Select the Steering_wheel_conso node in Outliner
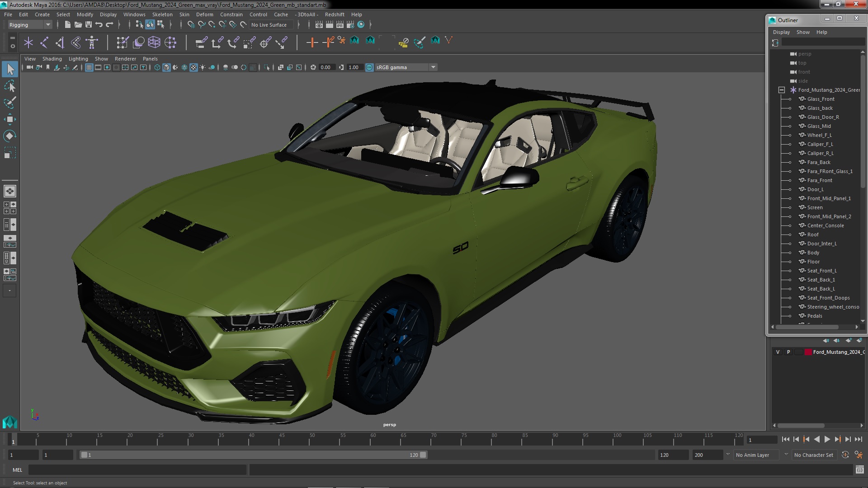 (833, 307)
